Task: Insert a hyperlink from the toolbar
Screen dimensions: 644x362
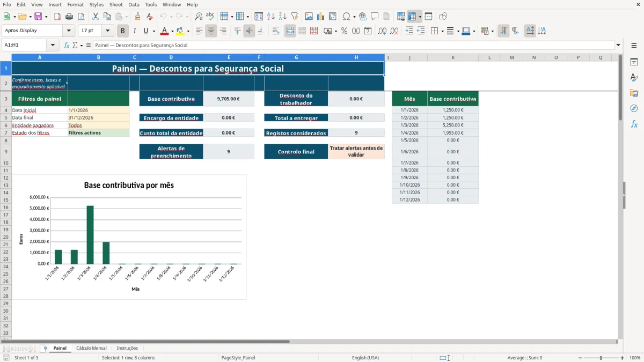Action: point(363,17)
